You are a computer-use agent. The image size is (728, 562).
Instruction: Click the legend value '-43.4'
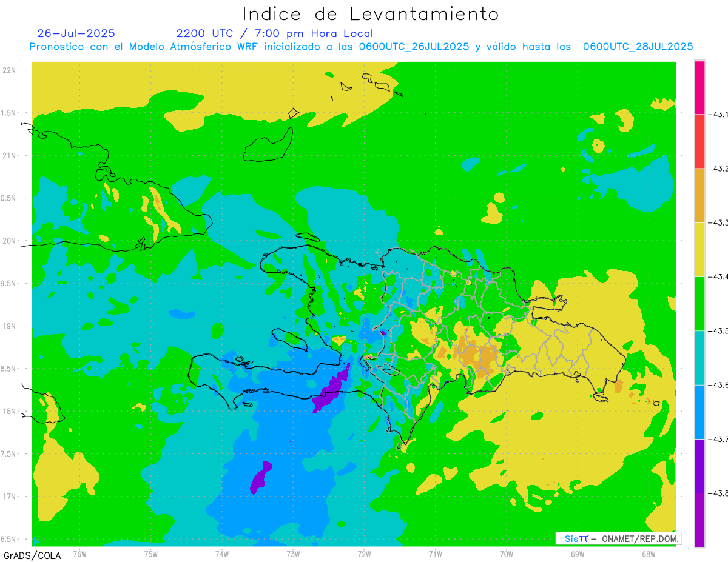718,276
